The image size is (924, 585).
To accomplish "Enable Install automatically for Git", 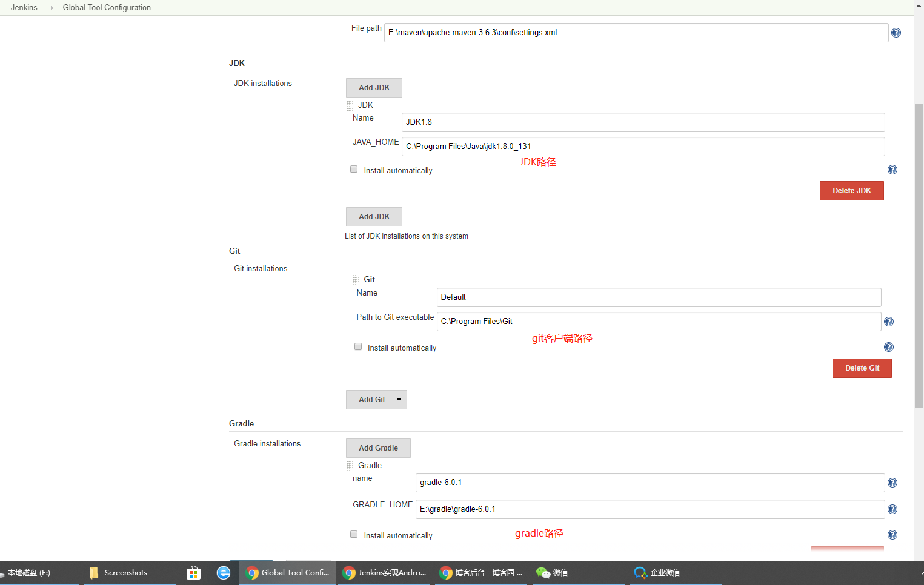I will [x=358, y=347].
